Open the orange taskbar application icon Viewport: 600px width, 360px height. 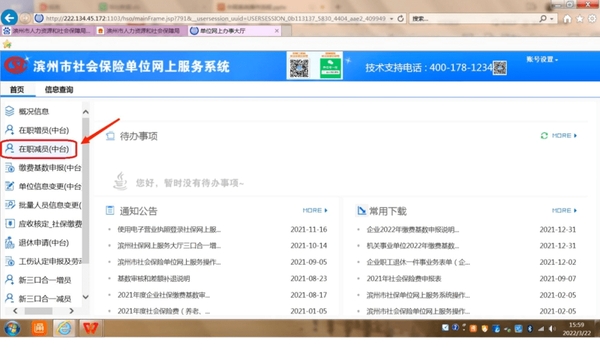tap(39, 328)
